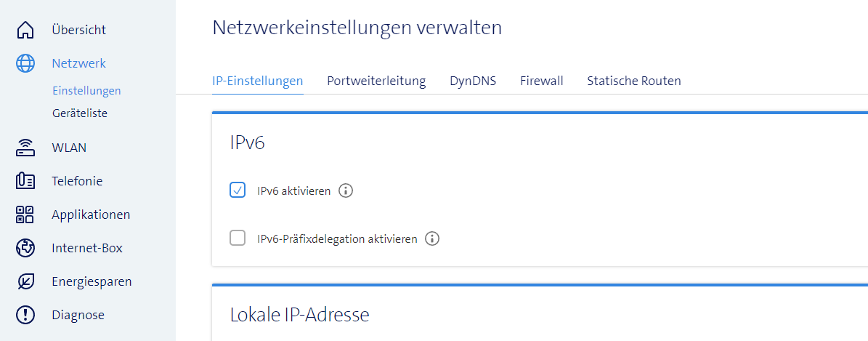Select the IP-Einstellungen tab
This screenshot has width=868, height=341.
[258, 81]
